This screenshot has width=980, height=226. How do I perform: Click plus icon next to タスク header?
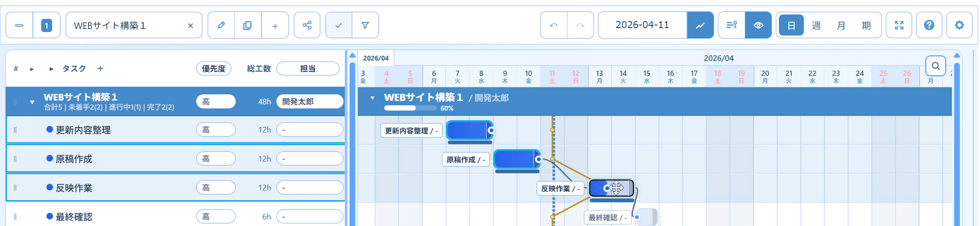point(100,68)
